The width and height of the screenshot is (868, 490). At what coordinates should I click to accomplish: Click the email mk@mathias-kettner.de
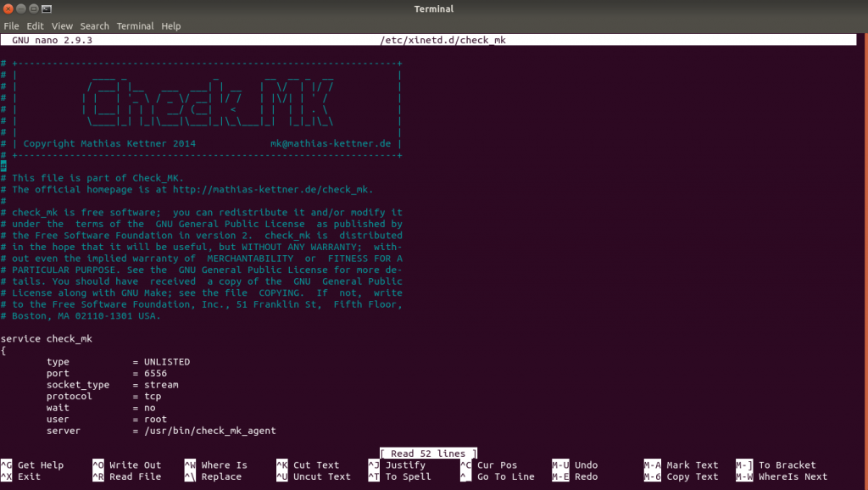331,143
